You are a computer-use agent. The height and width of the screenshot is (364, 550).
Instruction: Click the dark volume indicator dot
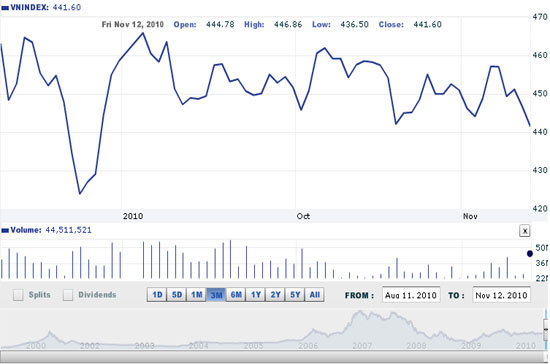530,254
